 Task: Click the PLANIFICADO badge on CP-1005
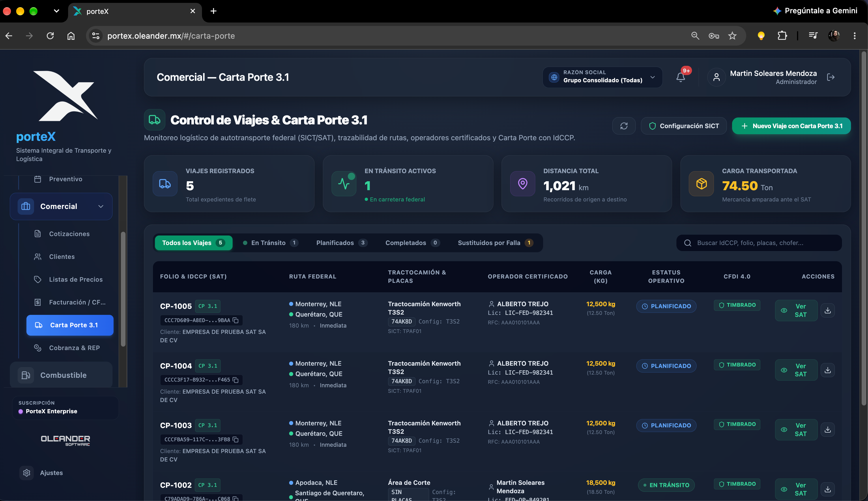coord(666,306)
